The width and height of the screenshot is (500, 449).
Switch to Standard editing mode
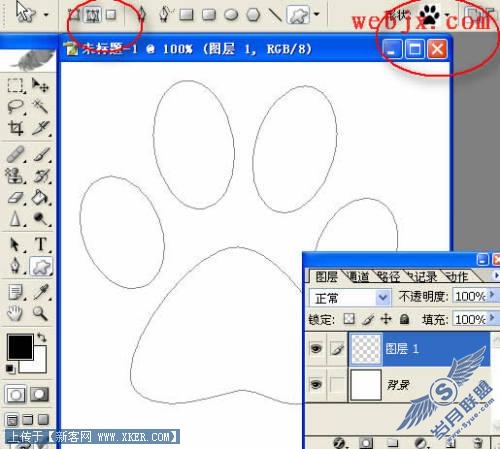[x=15, y=394]
